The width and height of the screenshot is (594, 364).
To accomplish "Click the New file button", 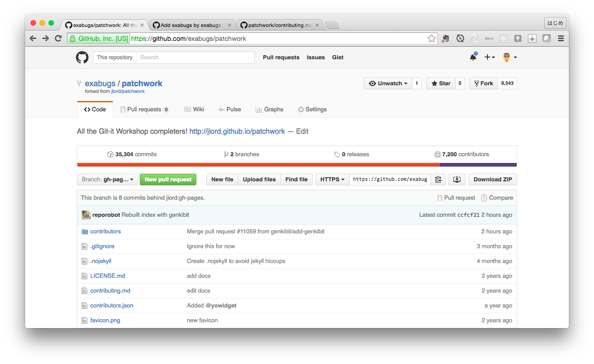I will coord(222,180).
